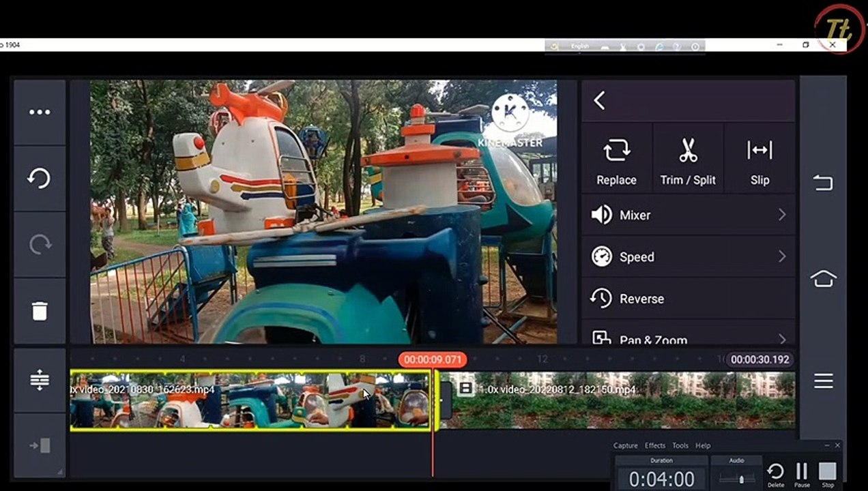Screen dimensions: 868x491
Task: Open the gear settings in emulator toolbar
Action: (x=641, y=46)
